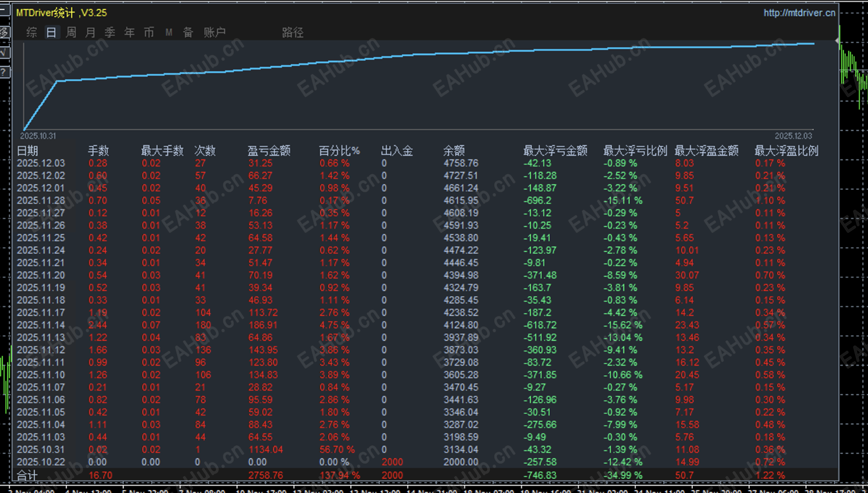Click the max lots value 0.07
Viewport: 868px width, 493px height.
151,325
